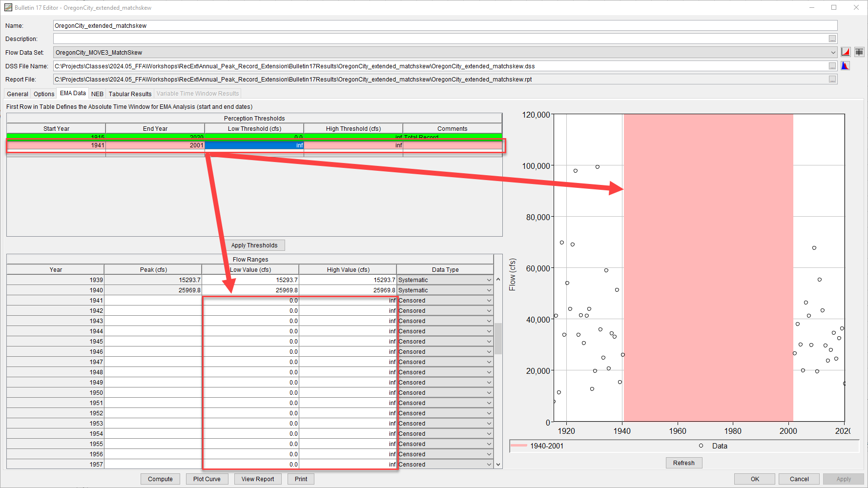868x488 pixels.
Task: Select the End Year 2001 cell
Action: tap(155, 145)
